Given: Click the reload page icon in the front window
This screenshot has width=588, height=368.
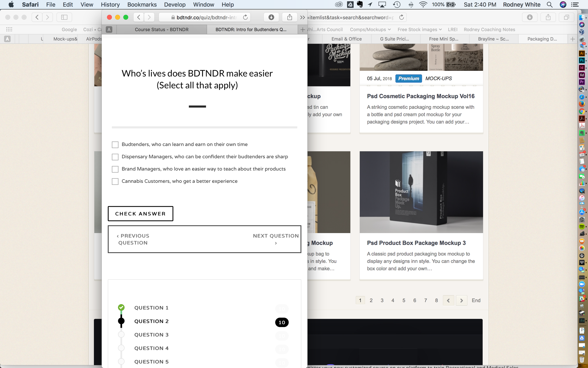Looking at the screenshot, I should (x=245, y=17).
